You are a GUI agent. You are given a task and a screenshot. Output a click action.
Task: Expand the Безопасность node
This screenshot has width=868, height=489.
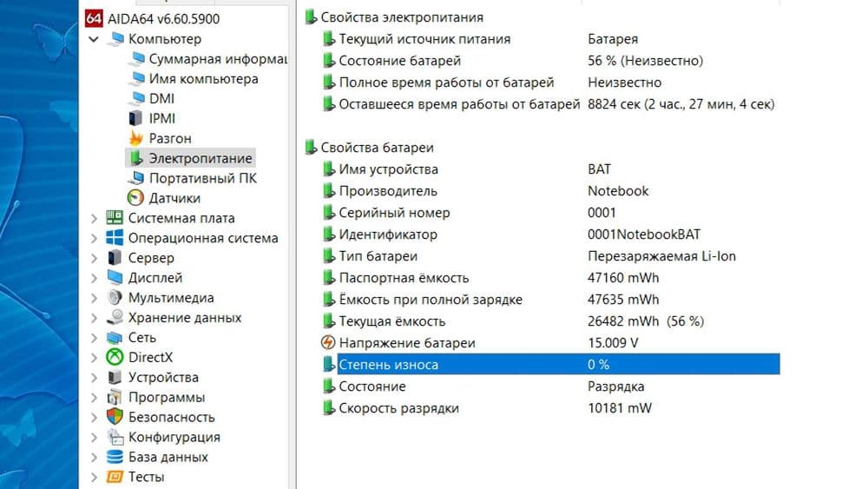point(94,418)
